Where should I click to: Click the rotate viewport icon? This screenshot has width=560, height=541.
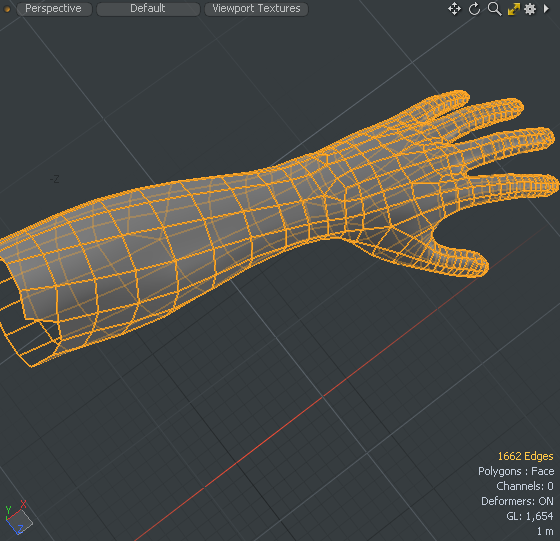point(474,9)
